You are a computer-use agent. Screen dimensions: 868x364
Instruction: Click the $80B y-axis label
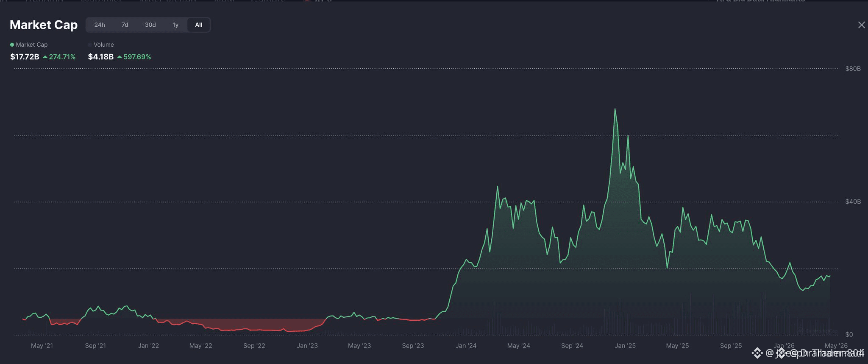tap(853, 69)
